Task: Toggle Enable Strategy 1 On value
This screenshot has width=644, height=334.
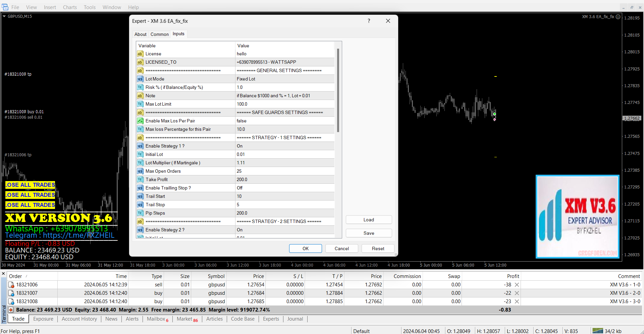Action: point(284,146)
